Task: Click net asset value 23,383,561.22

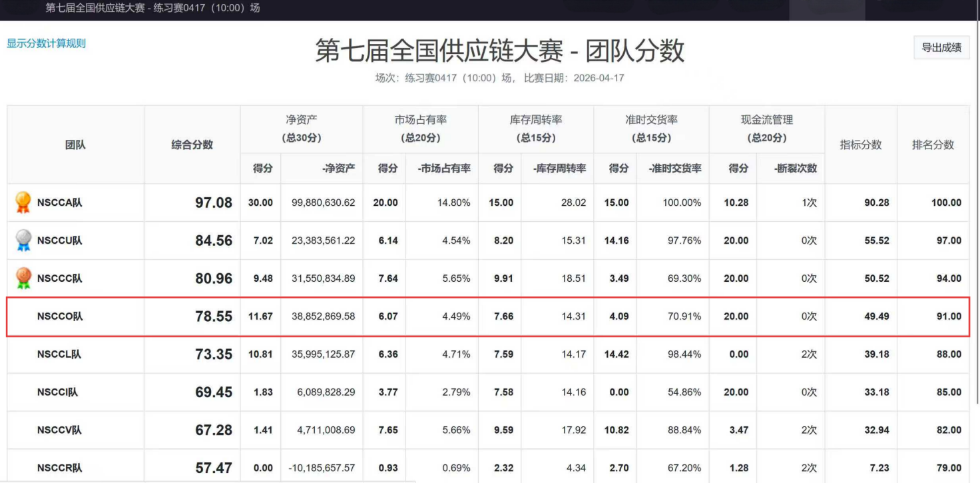Action: pyautogui.click(x=324, y=241)
